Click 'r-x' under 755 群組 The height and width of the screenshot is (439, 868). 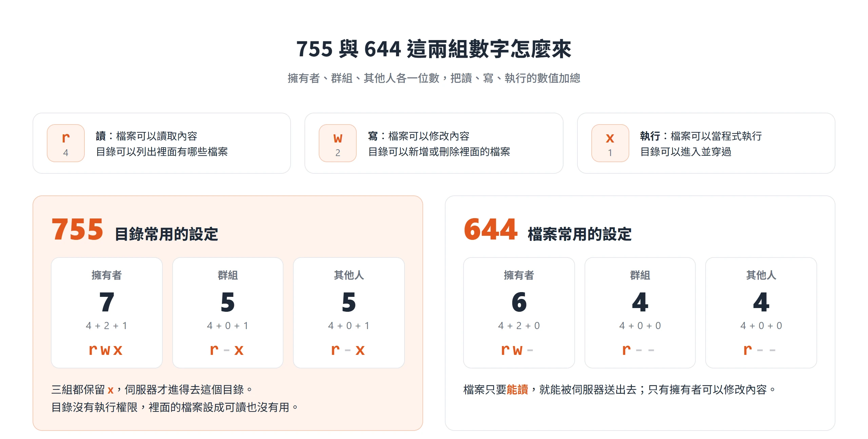(227, 349)
